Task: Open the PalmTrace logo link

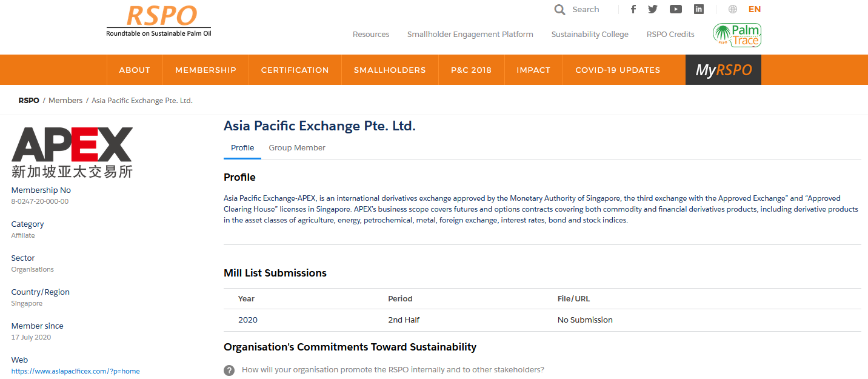Action: pyautogui.click(x=736, y=35)
